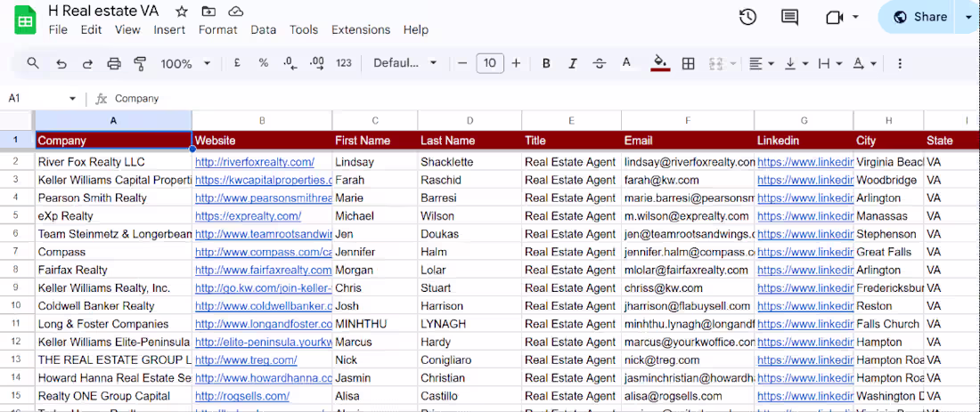Open the Help menu

coord(416,29)
